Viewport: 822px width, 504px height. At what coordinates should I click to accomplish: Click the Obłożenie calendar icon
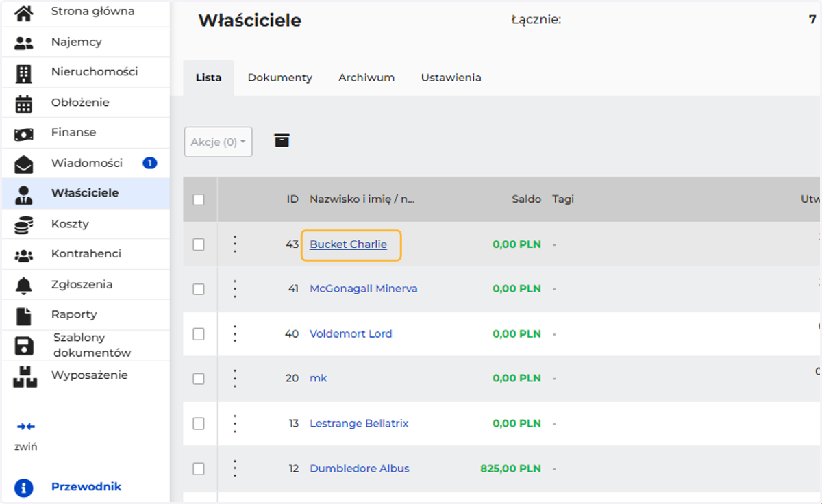(24, 103)
